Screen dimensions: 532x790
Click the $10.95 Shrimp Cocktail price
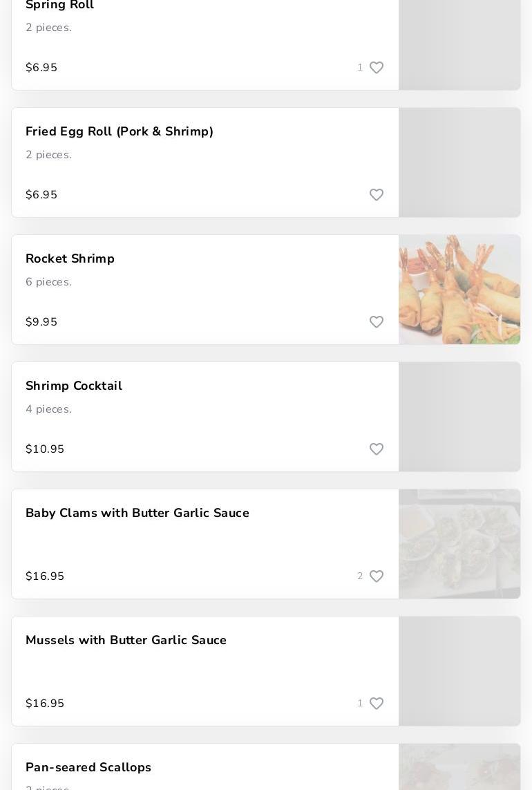click(x=45, y=449)
